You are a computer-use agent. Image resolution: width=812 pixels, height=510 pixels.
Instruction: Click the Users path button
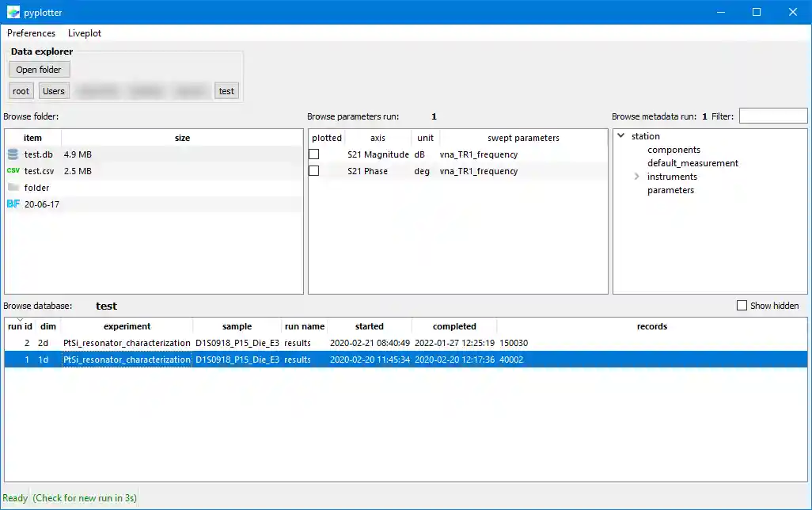54,91
